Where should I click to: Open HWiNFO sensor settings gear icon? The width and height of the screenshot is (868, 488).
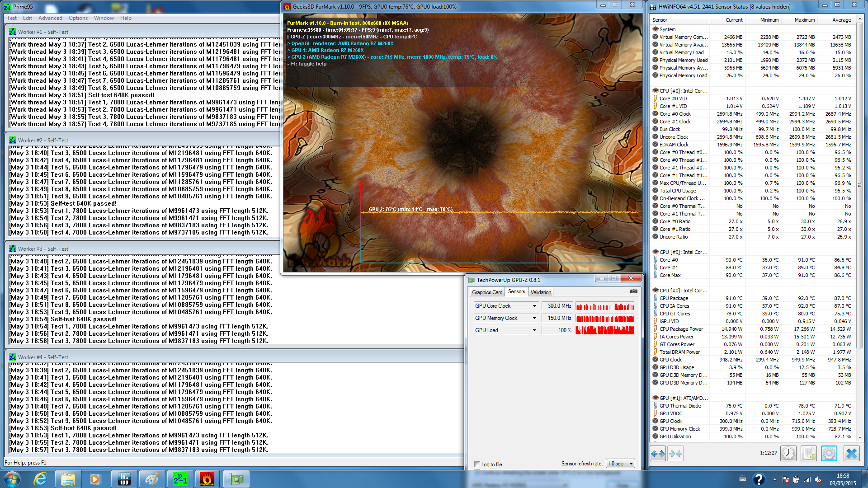(x=829, y=453)
